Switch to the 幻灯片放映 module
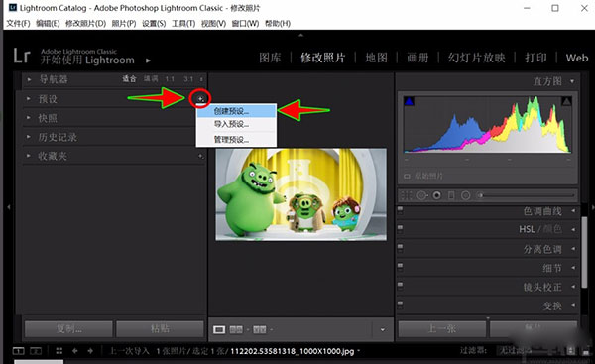Viewport: 595px width, 364px height. click(x=477, y=58)
